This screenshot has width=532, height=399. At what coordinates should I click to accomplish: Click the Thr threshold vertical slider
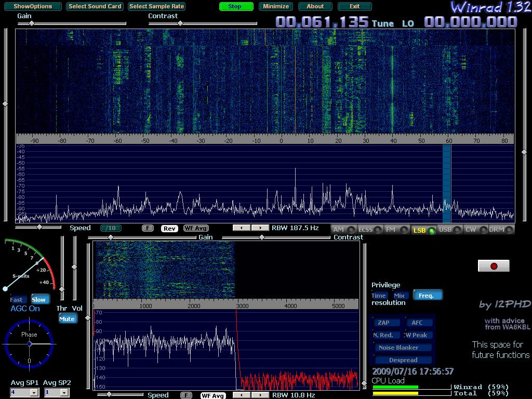click(x=62, y=269)
